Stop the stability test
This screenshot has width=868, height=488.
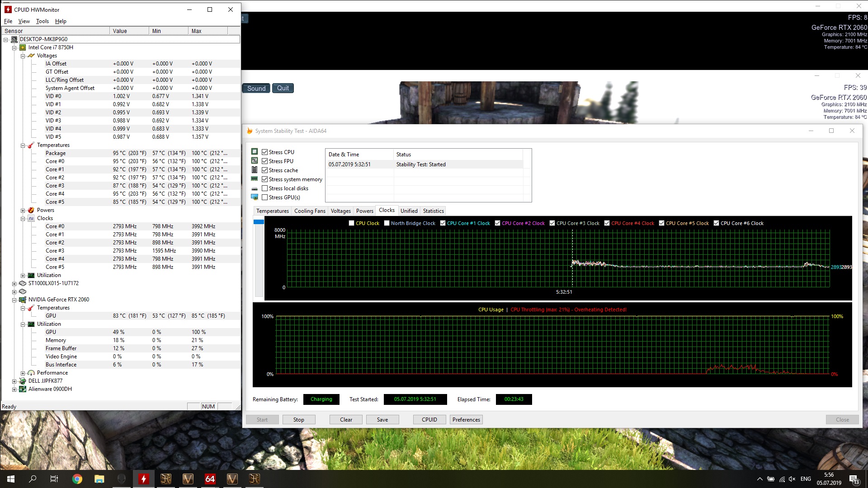[299, 420]
